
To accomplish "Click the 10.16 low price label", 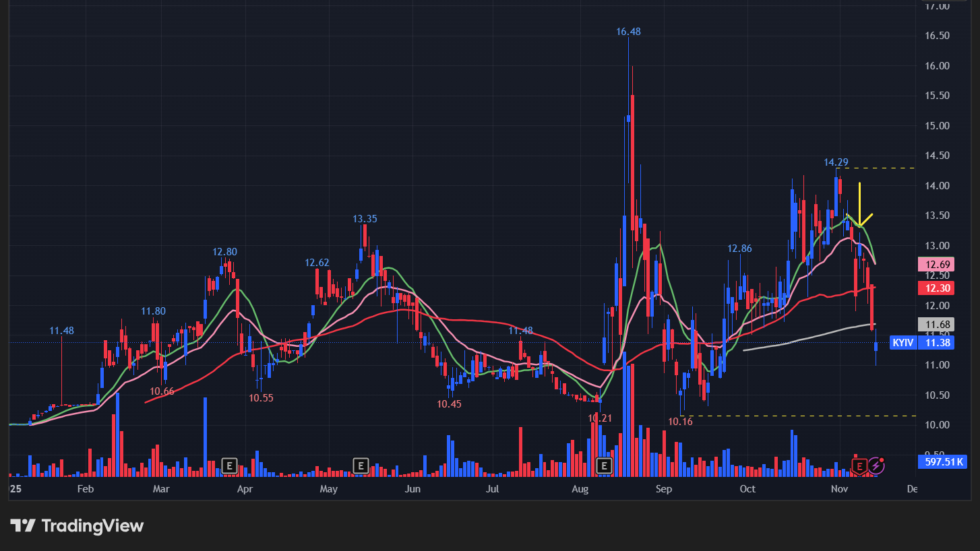I will tap(680, 422).
